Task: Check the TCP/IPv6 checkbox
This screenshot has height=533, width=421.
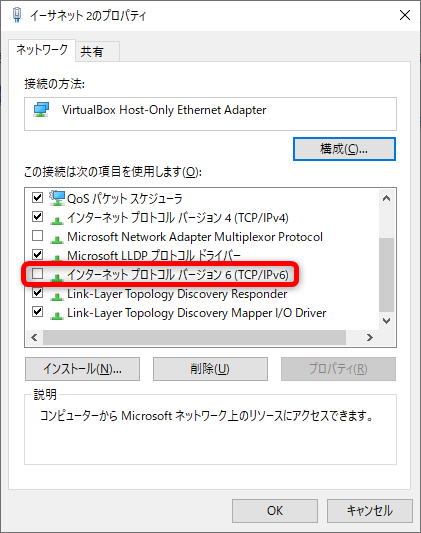Action: point(37,274)
